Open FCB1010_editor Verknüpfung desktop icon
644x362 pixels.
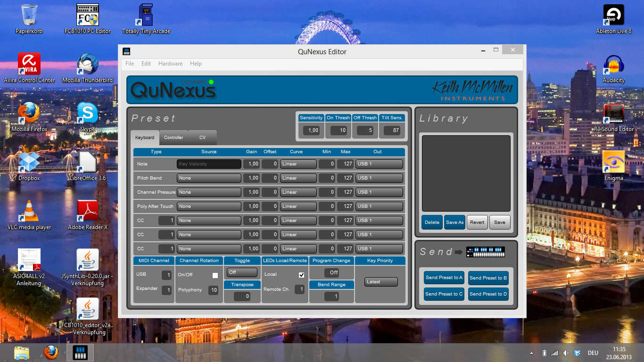pos(88,316)
